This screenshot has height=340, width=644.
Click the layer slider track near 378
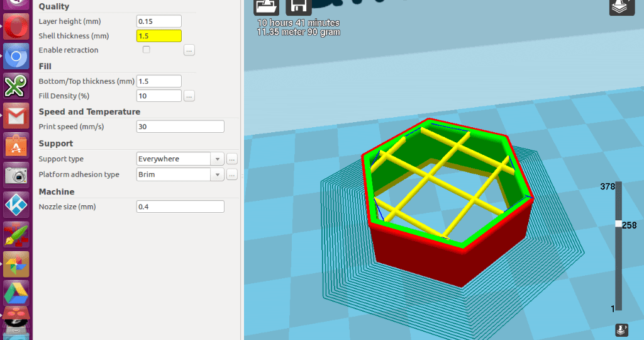tap(619, 188)
